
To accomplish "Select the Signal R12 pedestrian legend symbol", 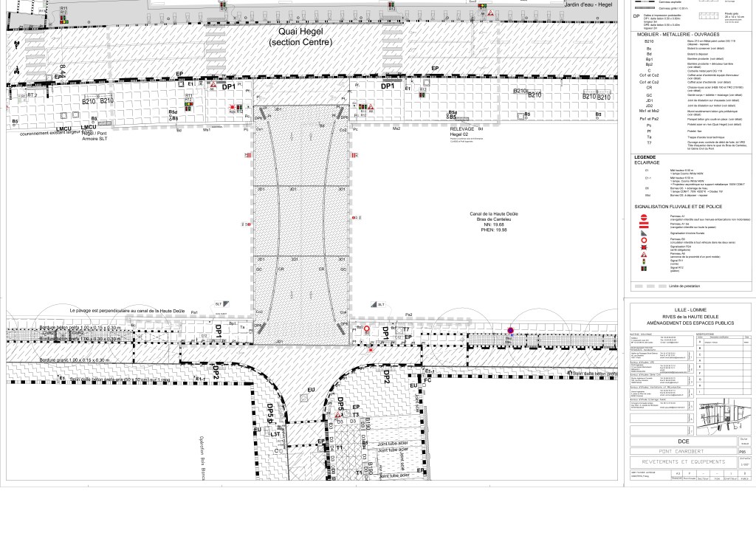I will pos(644,269).
